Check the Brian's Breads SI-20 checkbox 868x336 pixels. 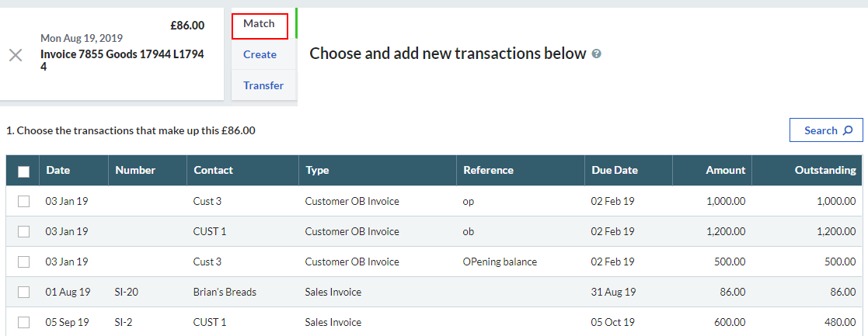pyautogui.click(x=24, y=293)
